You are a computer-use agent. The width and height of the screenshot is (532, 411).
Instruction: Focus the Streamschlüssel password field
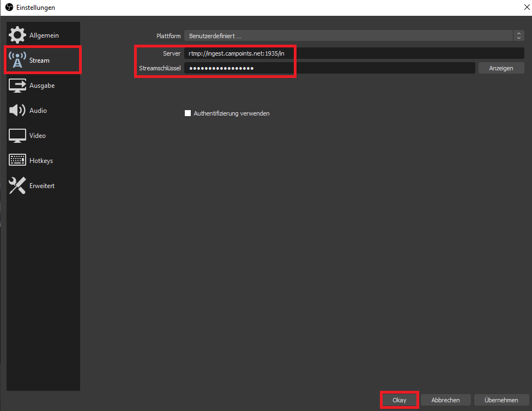tap(329, 68)
